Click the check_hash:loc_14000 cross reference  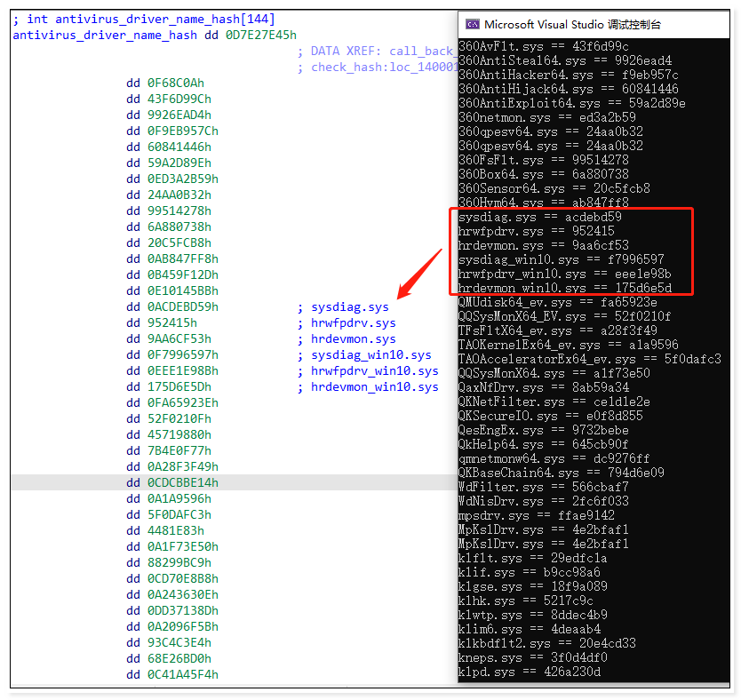tap(384, 68)
